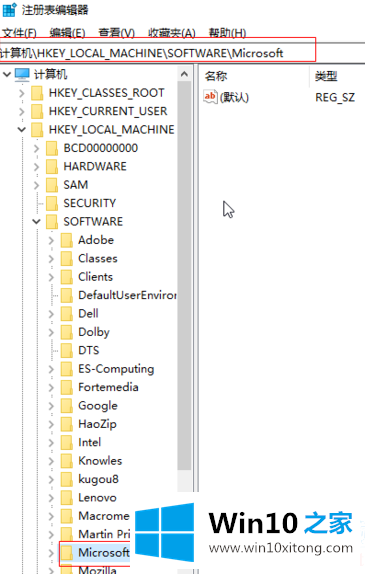Select the (默认) value name
Screen dimensions: 365x574
coord(234,97)
